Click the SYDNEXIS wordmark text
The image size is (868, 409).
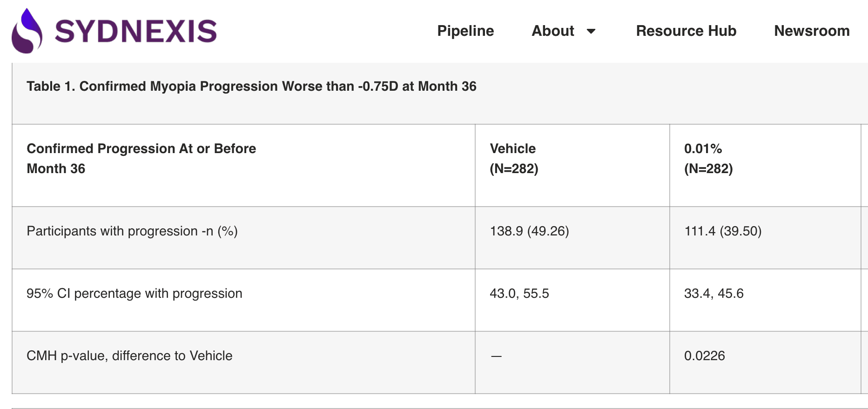point(135,32)
